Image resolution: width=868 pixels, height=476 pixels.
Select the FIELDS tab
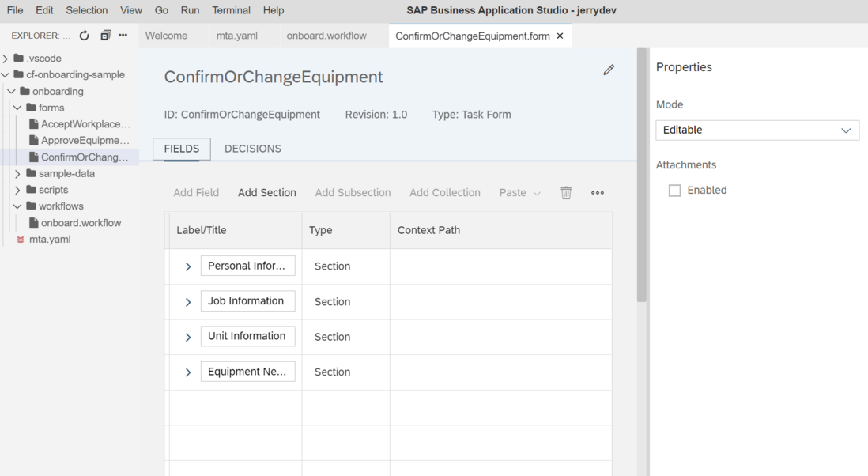[182, 149]
